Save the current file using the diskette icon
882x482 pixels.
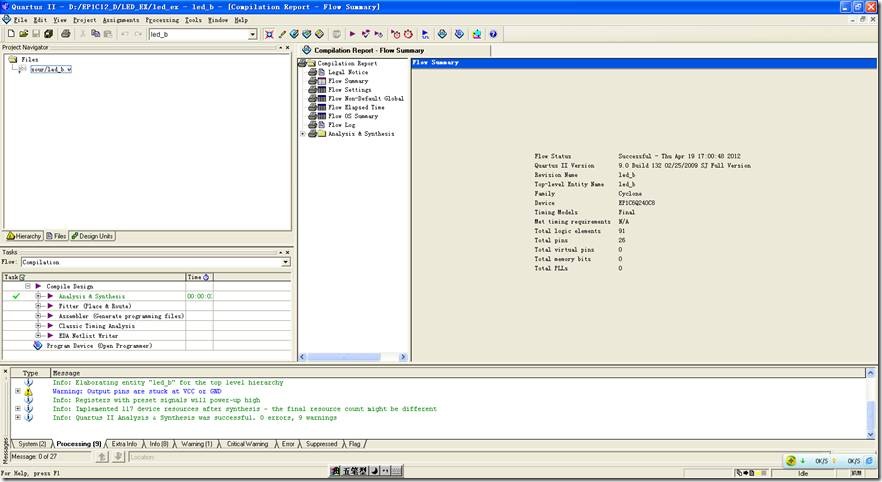pyautogui.click(x=36, y=34)
